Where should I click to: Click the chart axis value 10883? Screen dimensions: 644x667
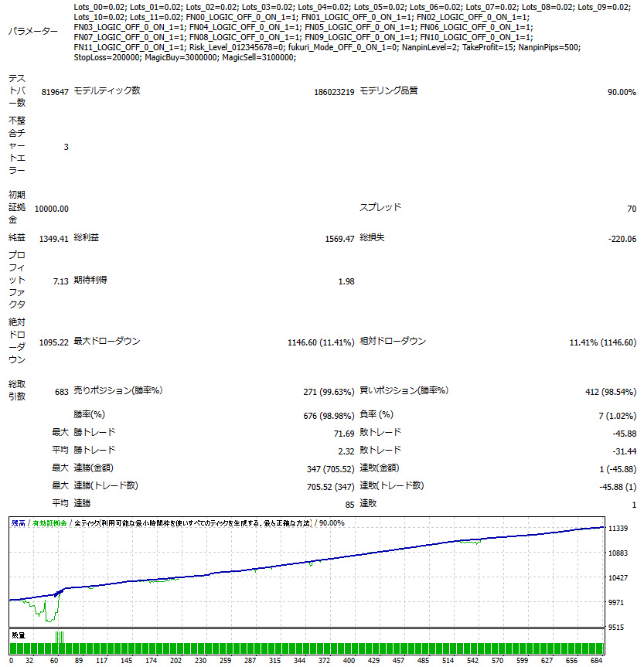pos(618,553)
